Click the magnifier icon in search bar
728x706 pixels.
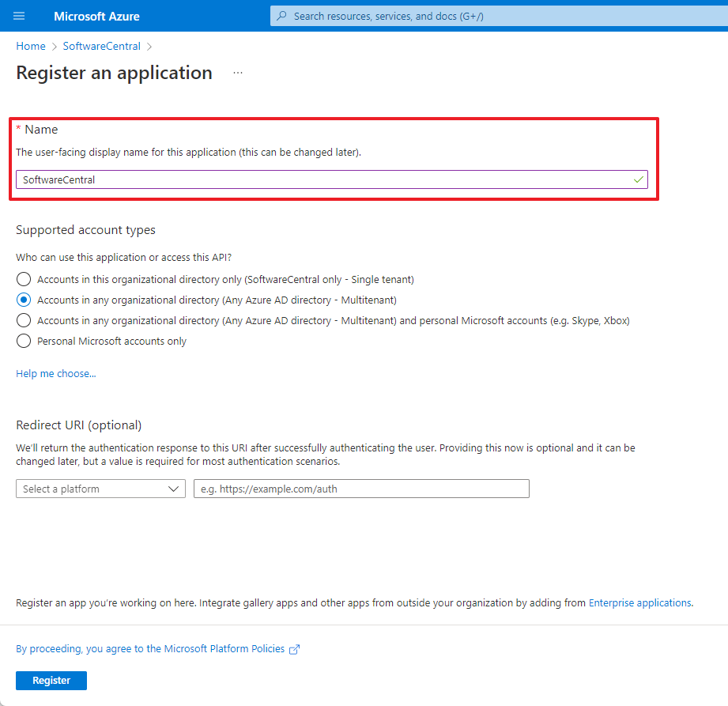[281, 16]
